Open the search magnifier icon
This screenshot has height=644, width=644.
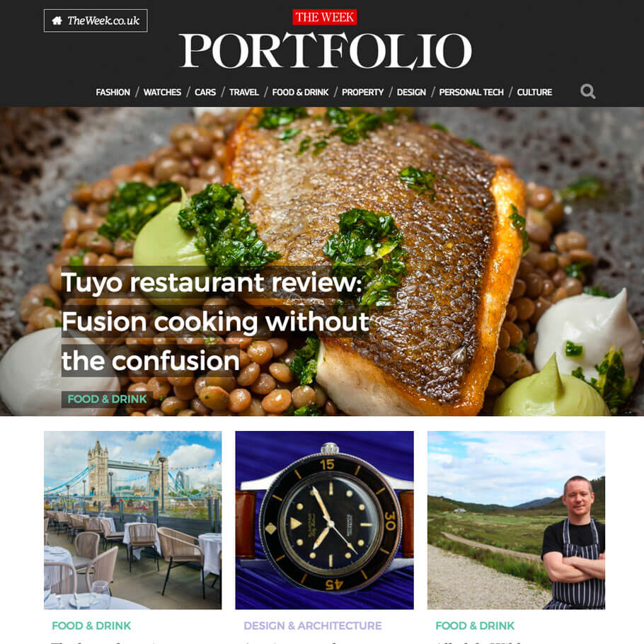[587, 91]
